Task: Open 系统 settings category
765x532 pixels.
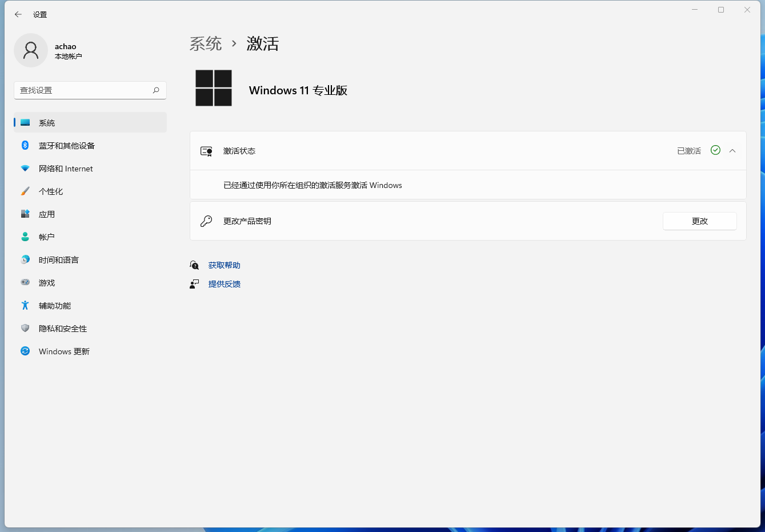Action: 90,123
